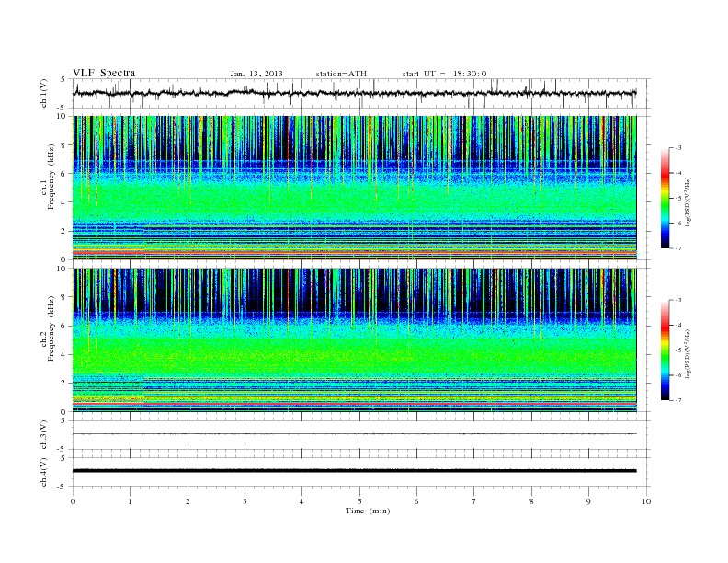Click time axis tick label "9" at bottom
The width and height of the screenshot is (728, 563).
pos(588,501)
